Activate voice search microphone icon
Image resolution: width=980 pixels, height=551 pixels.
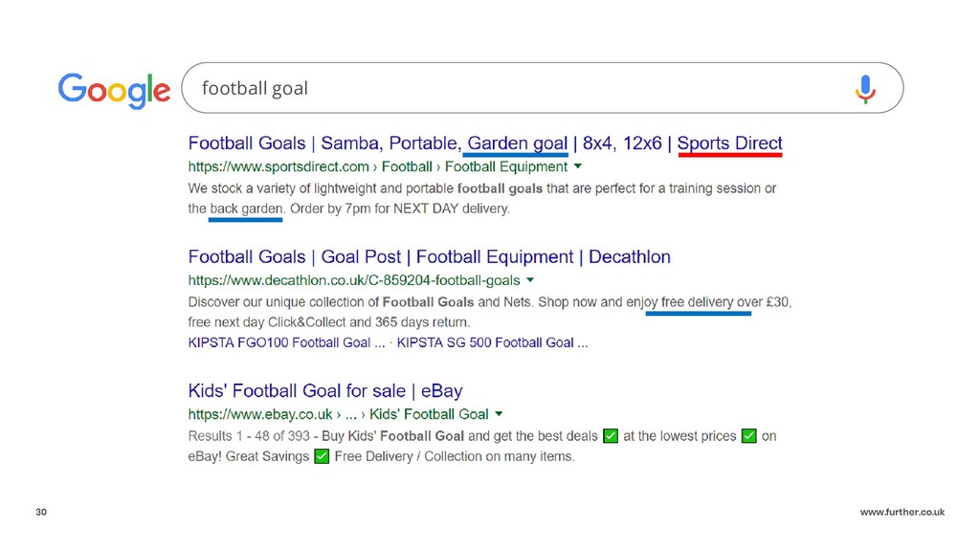pyautogui.click(x=865, y=89)
